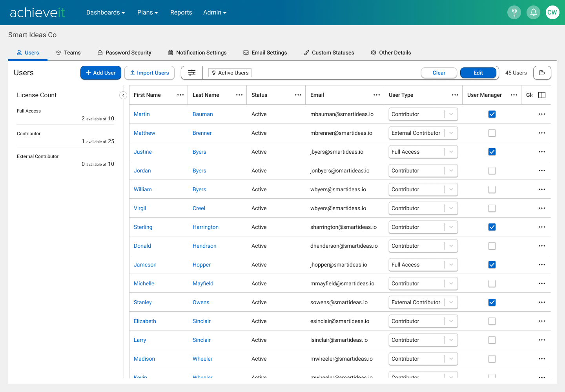The image size is (565, 392).
Task: Click the Import Users button
Action: (149, 73)
